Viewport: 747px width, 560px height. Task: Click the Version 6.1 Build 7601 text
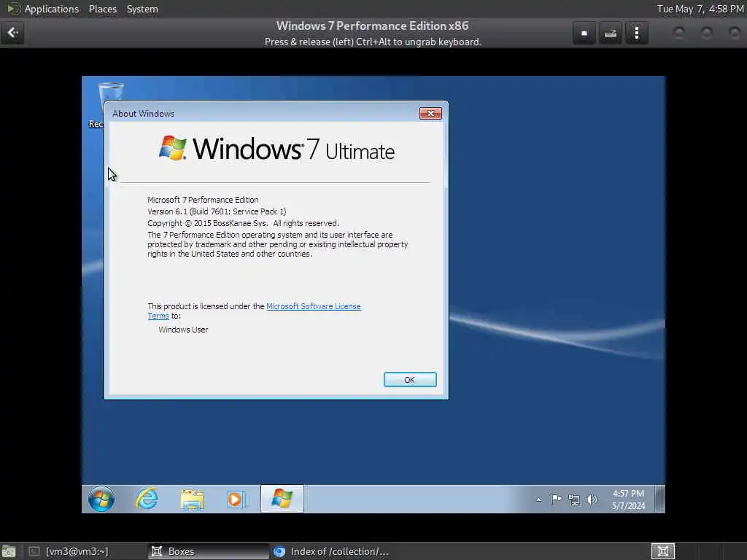(217, 211)
